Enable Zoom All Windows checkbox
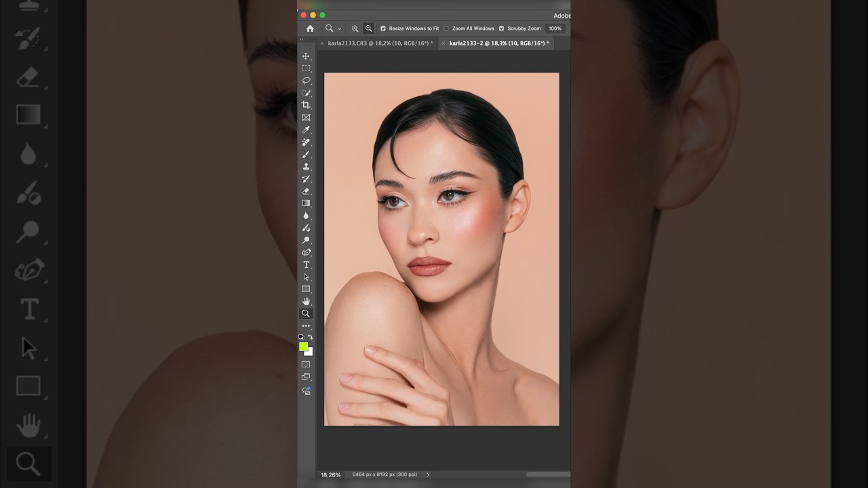The image size is (868, 488). click(x=446, y=28)
